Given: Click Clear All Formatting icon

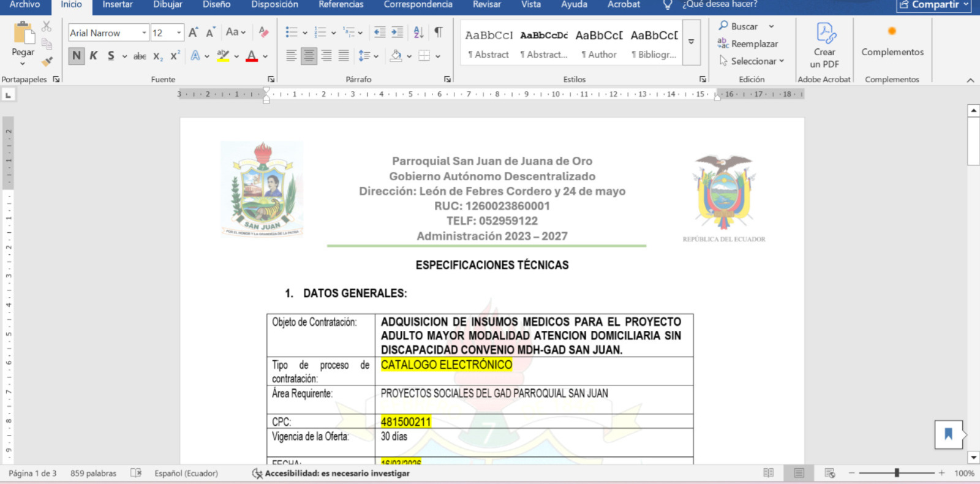Looking at the screenshot, I should [263, 32].
